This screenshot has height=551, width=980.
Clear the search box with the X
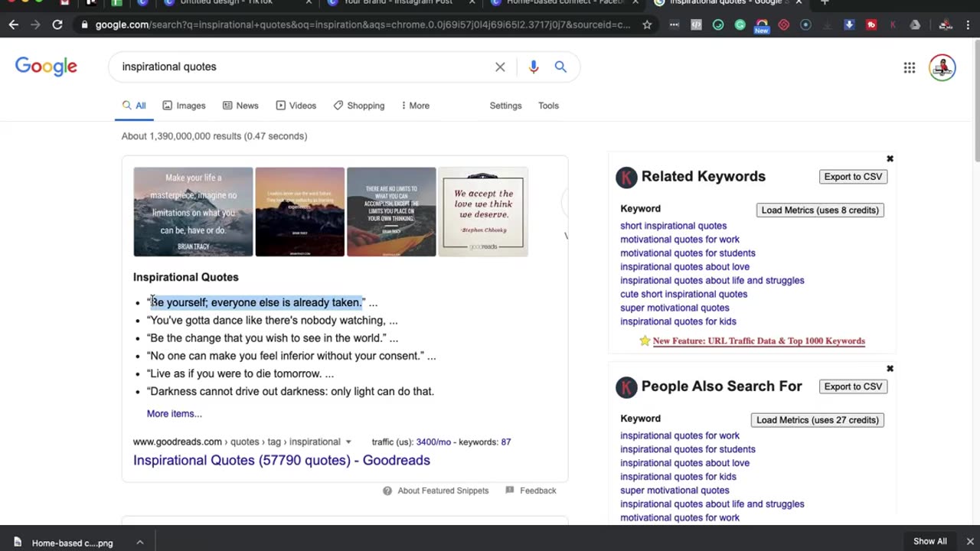tap(500, 67)
